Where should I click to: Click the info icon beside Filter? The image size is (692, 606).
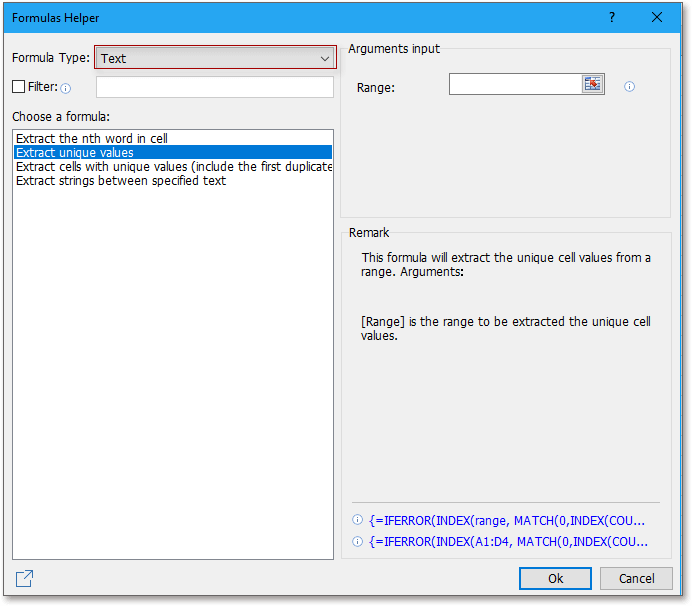tap(66, 88)
